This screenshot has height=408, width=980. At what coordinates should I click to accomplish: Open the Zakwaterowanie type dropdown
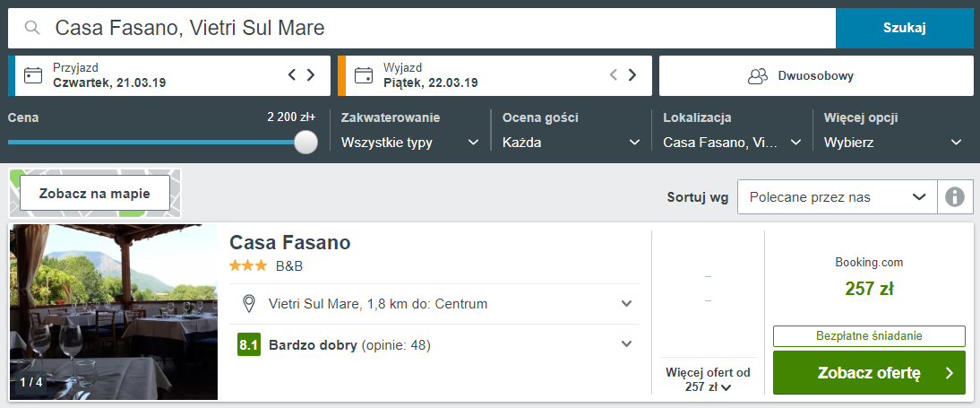(410, 143)
